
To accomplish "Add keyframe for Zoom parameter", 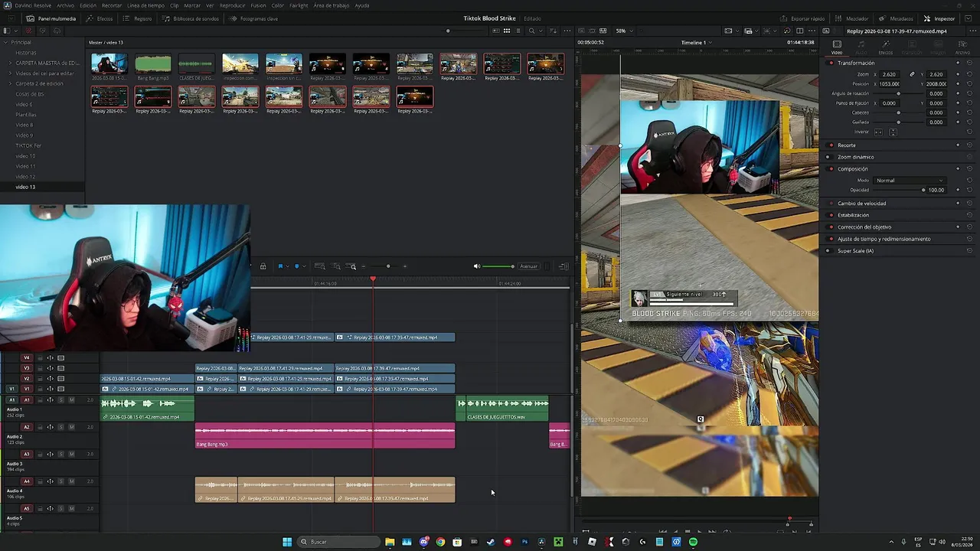I will [x=958, y=74].
